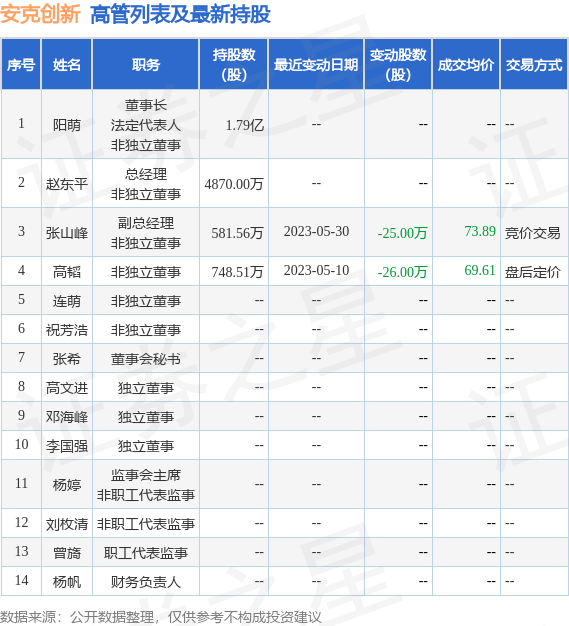Select the 序号 column header

pos(21,65)
